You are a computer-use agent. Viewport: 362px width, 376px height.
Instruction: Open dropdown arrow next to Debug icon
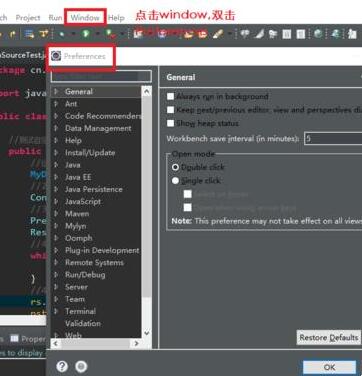pyautogui.click(x=73, y=34)
